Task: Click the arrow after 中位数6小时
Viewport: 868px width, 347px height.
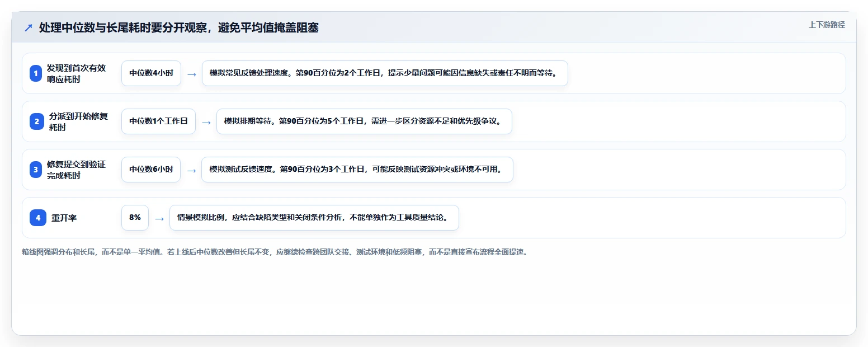Action: [x=191, y=170]
